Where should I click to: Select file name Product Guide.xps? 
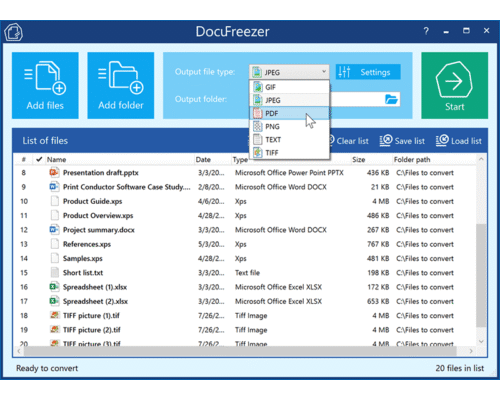point(93,201)
